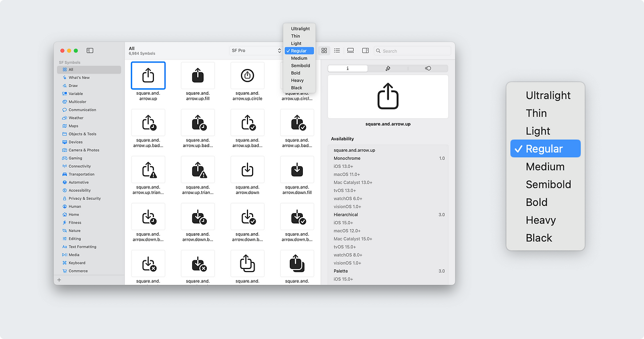This screenshot has width=644, height=339.
Task: Open the animation inspector tab
Action: click(428, 69)
